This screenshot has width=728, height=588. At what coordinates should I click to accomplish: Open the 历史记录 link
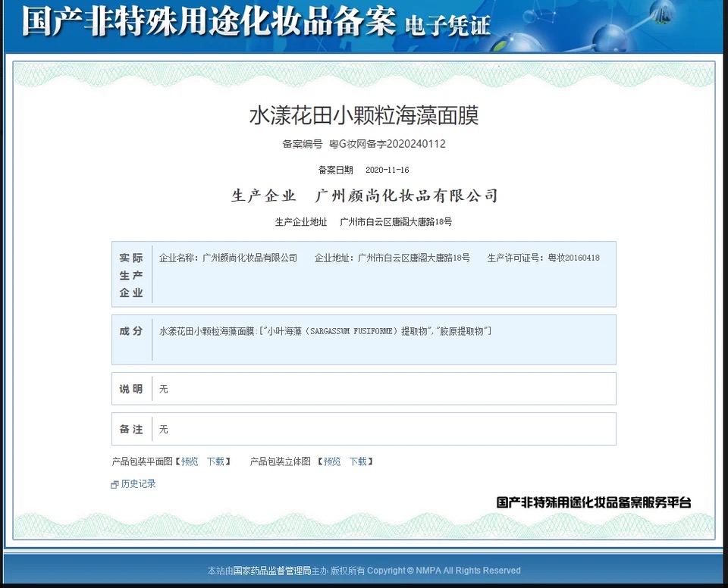[138, 483]
